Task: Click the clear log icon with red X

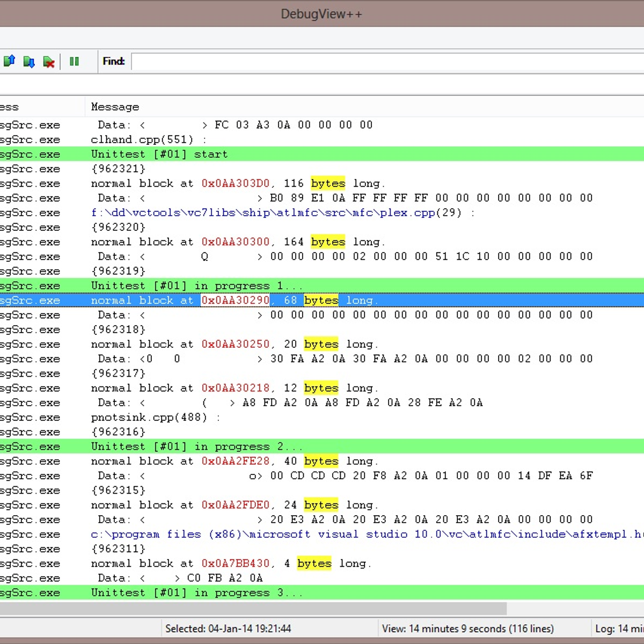Action: [49, 62]
